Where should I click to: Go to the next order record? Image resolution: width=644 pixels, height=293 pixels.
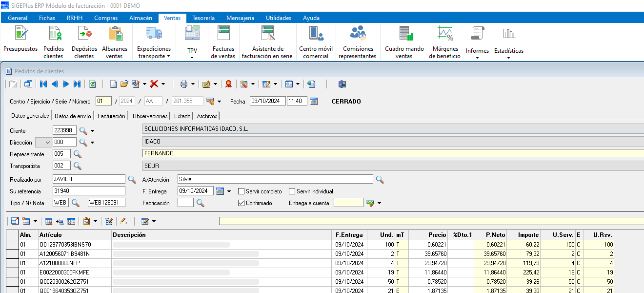click(66, 84)
